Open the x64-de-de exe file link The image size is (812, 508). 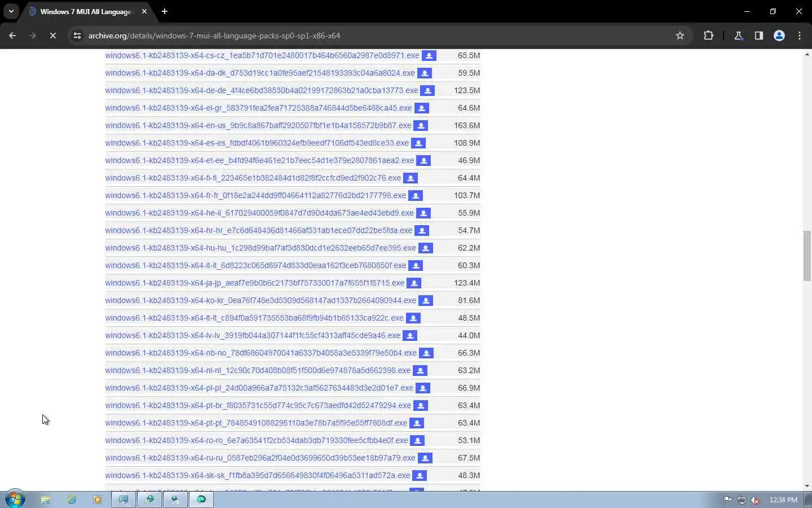(262, 90)
